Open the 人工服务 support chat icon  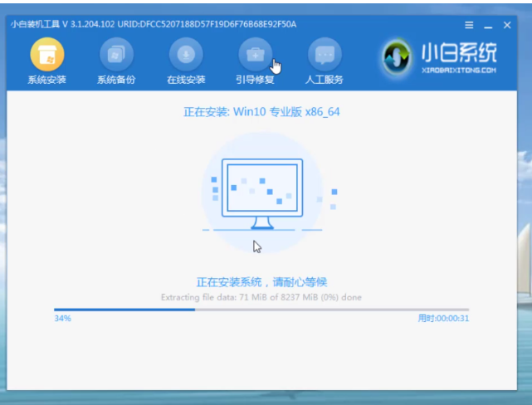[x=325, y=55]
